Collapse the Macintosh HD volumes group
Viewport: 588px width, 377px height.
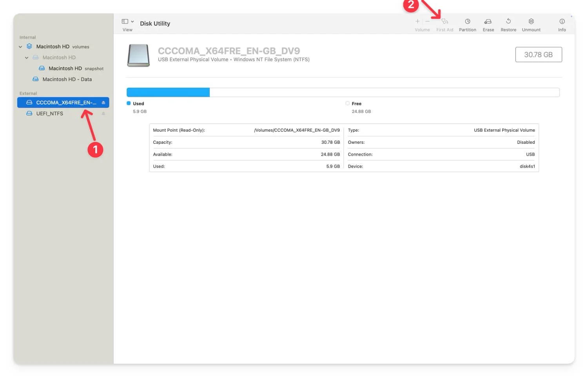[20, 47]
